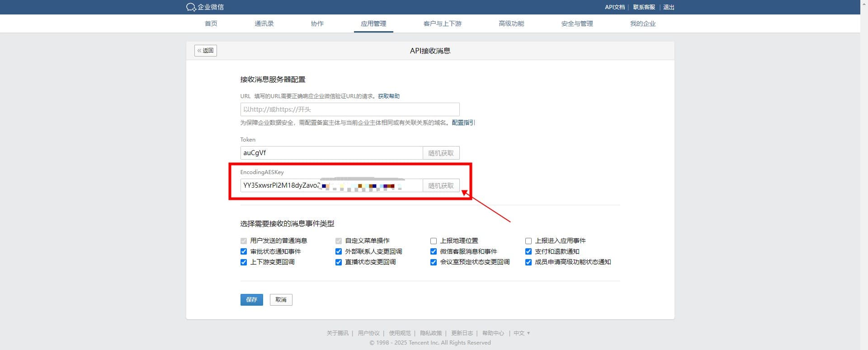Save configuration with 保存 button
This screenshot has height=350, width=868.
click(x=252, y=300)
